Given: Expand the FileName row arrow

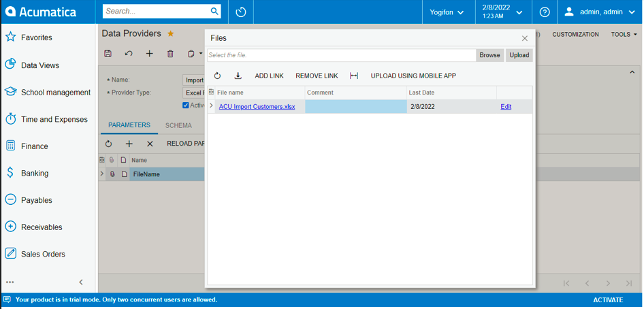Looking at the screenshot, I should 102,174.
